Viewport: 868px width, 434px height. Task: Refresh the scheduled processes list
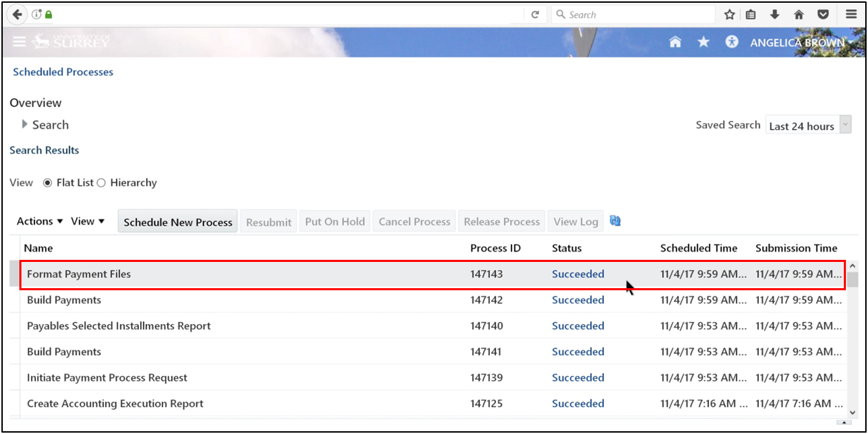615,220
